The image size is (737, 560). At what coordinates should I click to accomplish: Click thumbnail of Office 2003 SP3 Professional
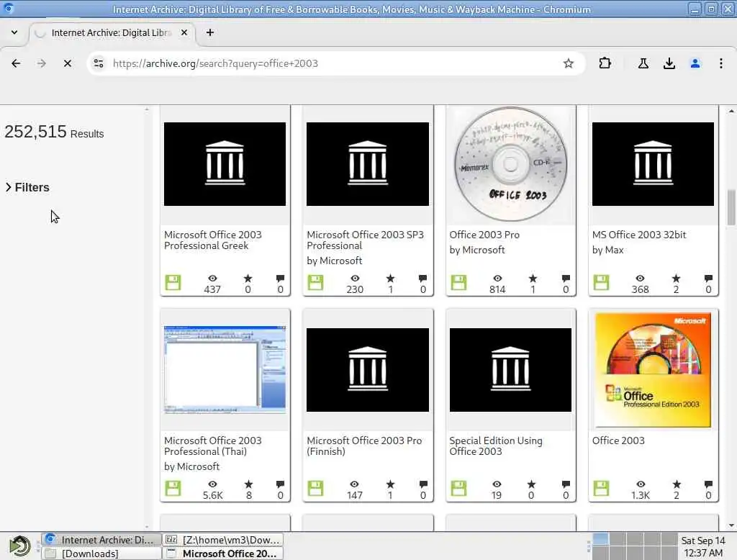click(368, 164)
